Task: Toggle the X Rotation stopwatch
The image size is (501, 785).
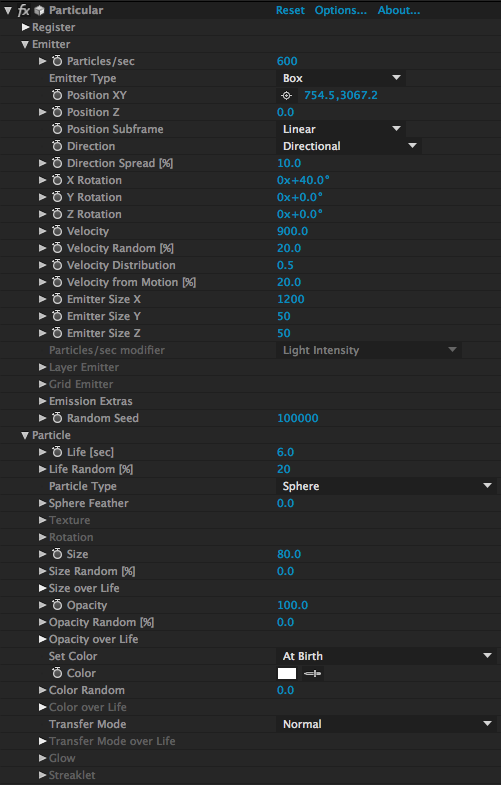Action: pyautogui.click(x=57, y=180)
